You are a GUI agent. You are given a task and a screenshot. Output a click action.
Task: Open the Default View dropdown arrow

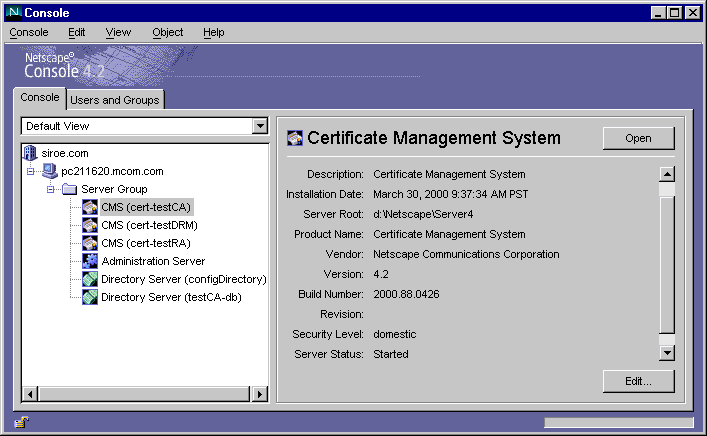tap(260, 126)
